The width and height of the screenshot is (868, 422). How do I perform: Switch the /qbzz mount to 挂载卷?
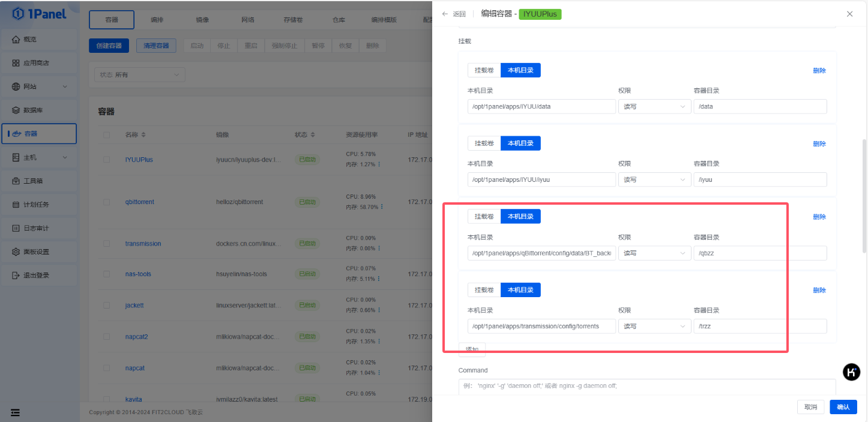(x=484, y=217)
